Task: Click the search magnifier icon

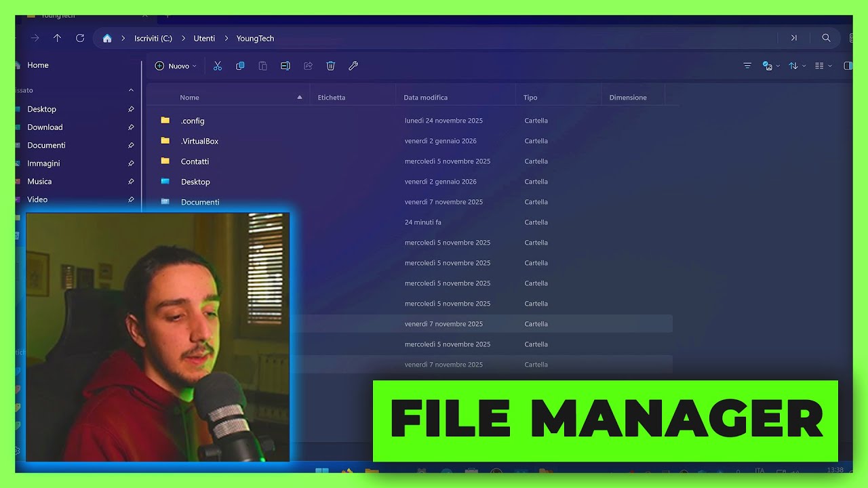Action: [826, 38]
